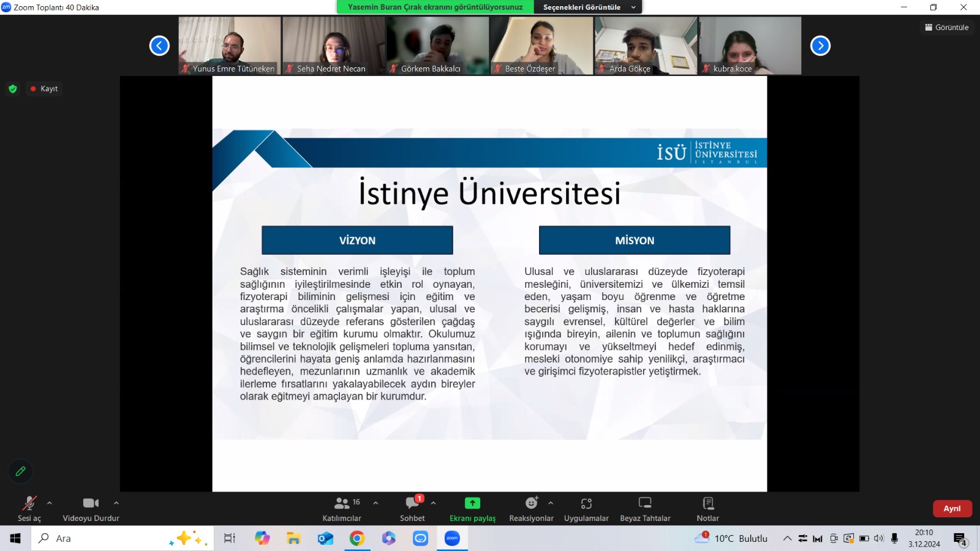This screenshot has width=980, height=551.
Task: Select Görkem Bakkalcı's video thumbnail
Action: [437, 45]
